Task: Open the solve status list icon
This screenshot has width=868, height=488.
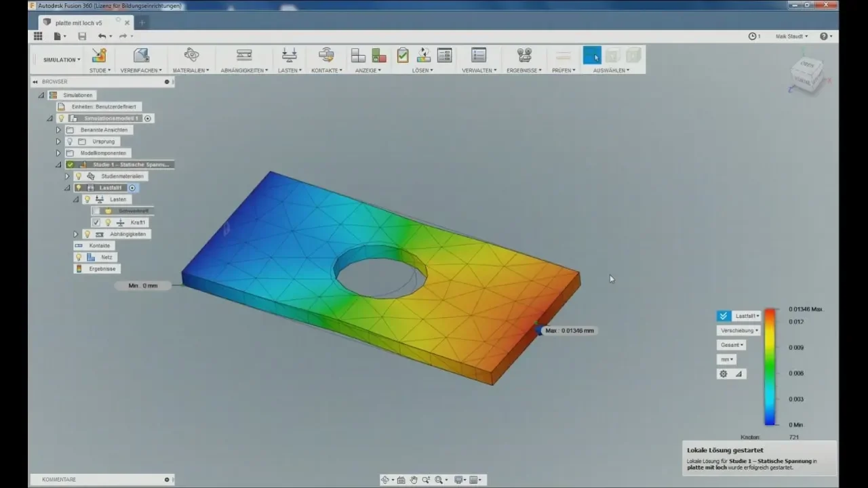Action: coord(445,55)
